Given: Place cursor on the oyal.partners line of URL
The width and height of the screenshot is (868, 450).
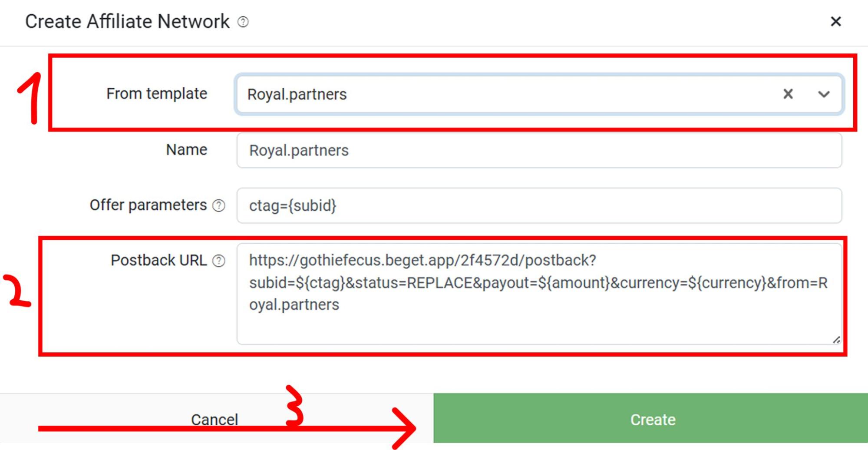Looking at the screenshot, I should point(294,305).
